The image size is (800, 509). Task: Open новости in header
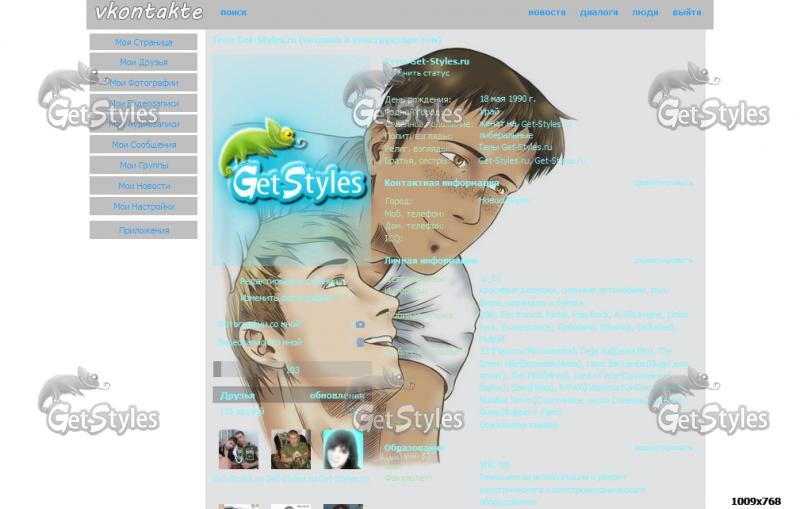tap(546, 13)
